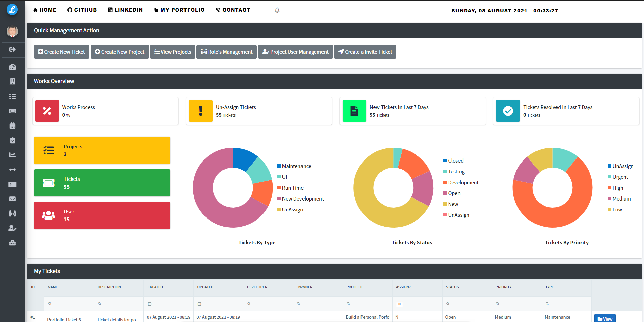Select the ticket icon in the sidebar
This screenshot has width=644, height=322.
click(x=13, y=111)
